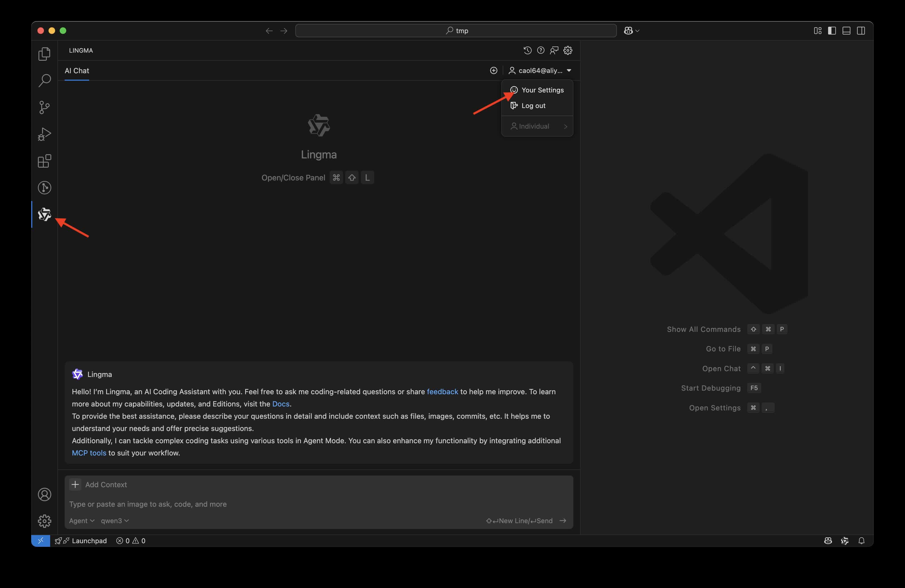905x588 pixels.
Task: Open the Docs link
Action: coord(281,404)
